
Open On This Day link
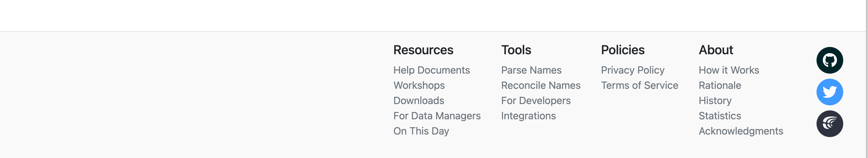421,131
